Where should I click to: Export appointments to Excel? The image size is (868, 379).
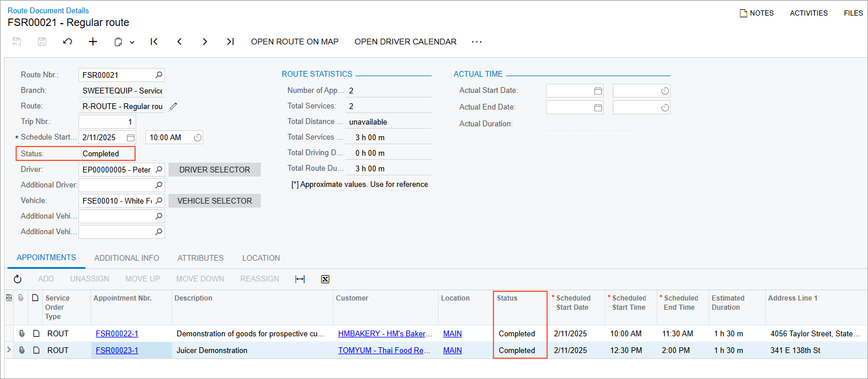coord(325,279)
